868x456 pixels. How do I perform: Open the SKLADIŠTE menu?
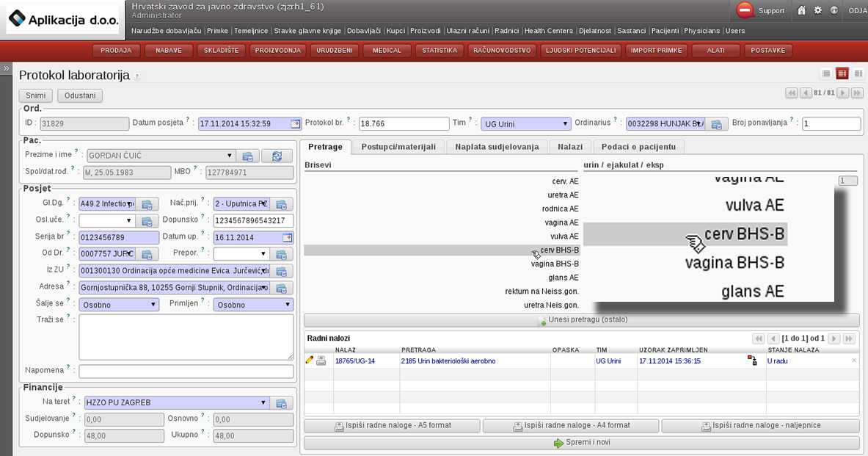pyautogui.click(x=222, y=51)
